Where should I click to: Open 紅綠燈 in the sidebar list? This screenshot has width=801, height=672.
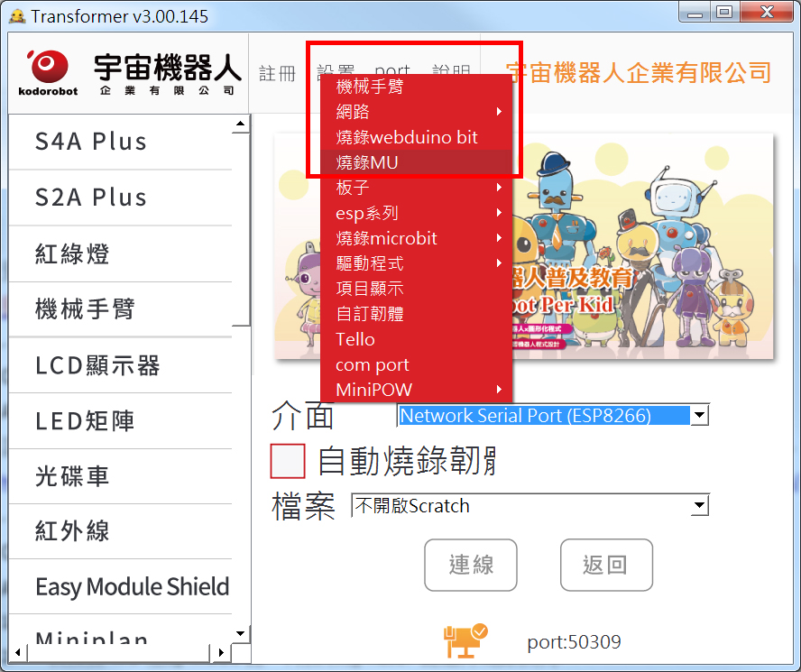(x=121, y=253)
